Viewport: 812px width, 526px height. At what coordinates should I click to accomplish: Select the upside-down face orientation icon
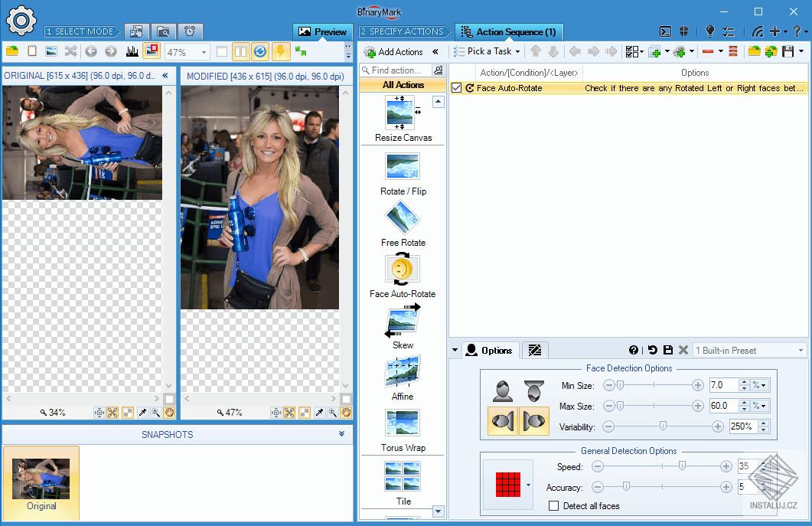point(533,390)
